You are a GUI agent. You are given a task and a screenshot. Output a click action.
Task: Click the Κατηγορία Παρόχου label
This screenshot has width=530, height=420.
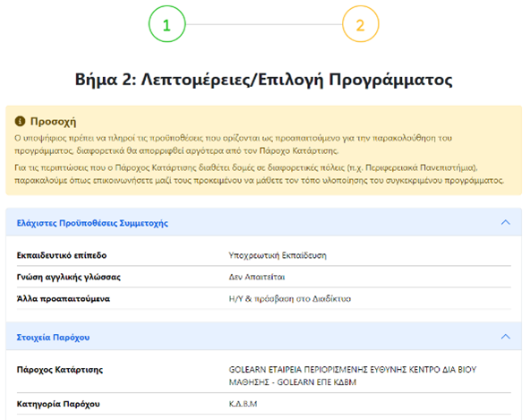[x=58, y=404]
